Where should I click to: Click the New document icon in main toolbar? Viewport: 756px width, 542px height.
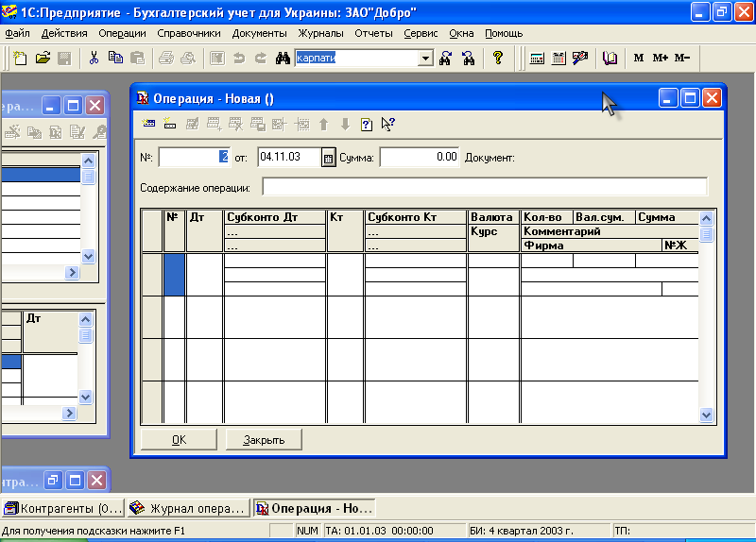[20, 59]
